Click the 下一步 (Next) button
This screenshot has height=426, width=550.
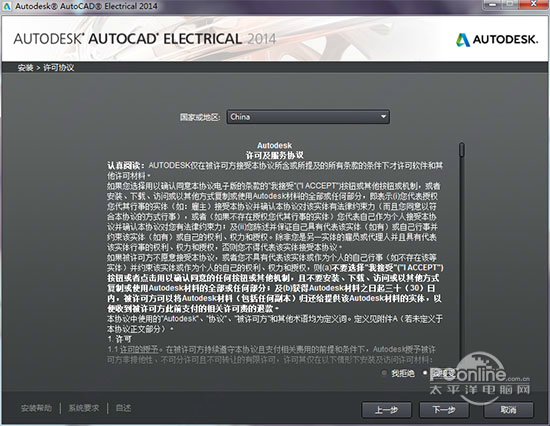(x=444, y=410)
